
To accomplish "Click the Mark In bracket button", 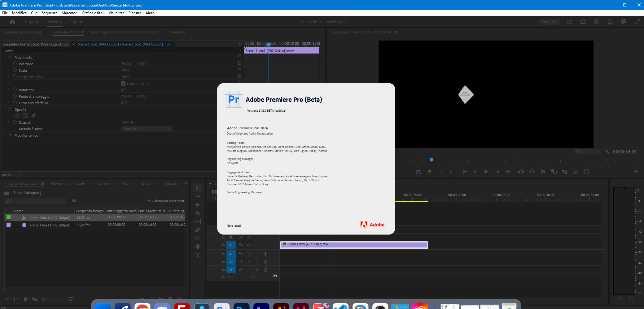I will click(x=441, y=172).
